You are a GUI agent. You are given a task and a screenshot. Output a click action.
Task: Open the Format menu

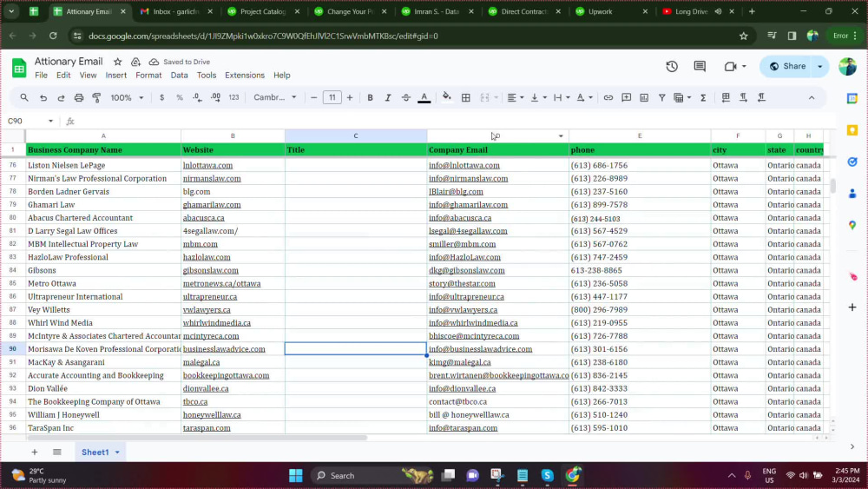148,76
